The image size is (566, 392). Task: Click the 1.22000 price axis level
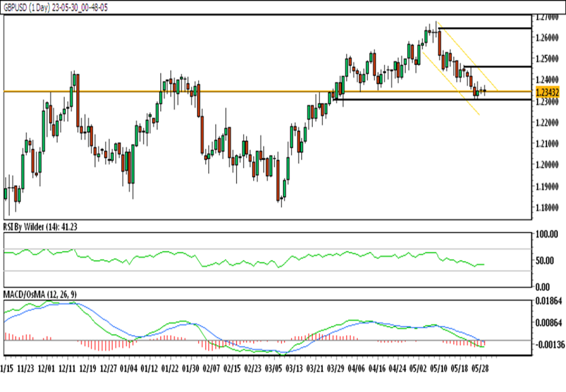coord(547,123)
